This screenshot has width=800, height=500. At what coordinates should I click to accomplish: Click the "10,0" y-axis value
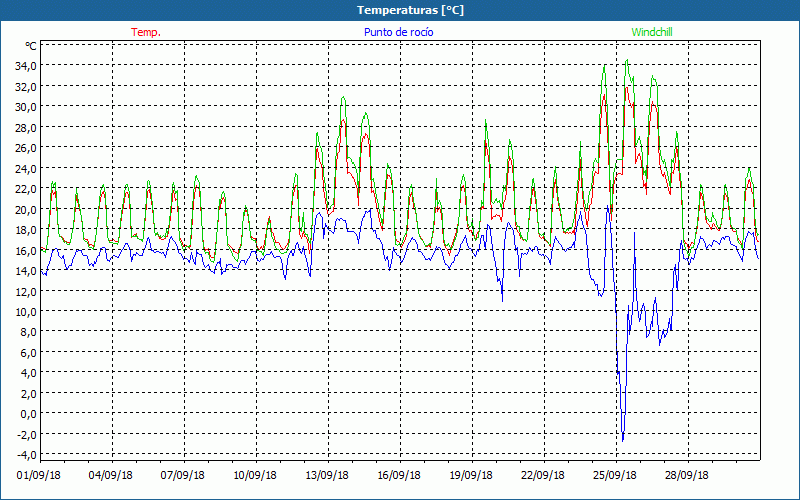(26, 312)
